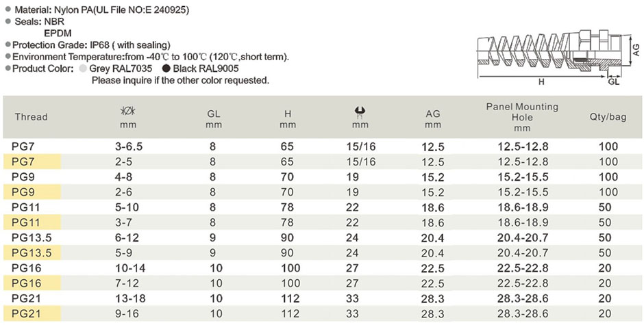Click the cable diameter range icon

pos(127,112)
